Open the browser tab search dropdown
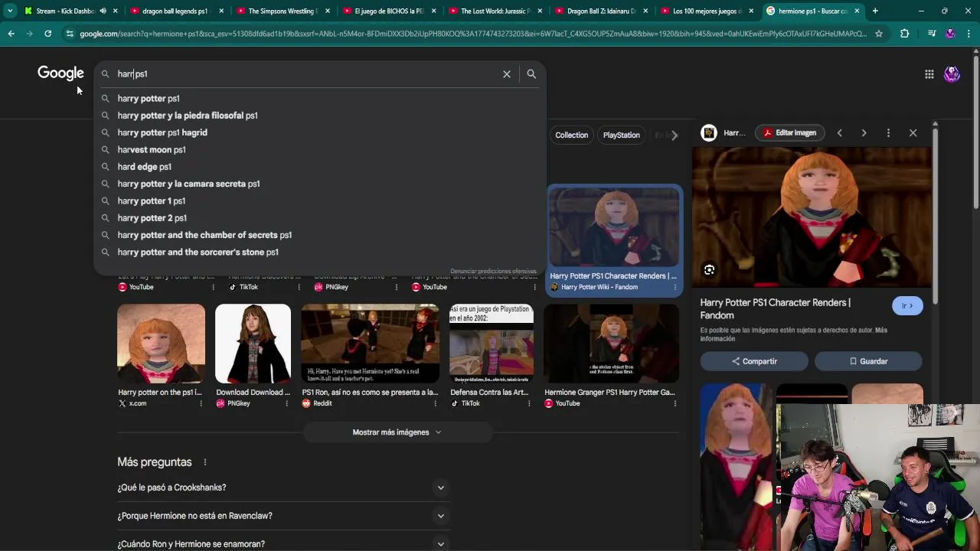Viewport: 980px width, 551px height. click(x=9, y=11)
